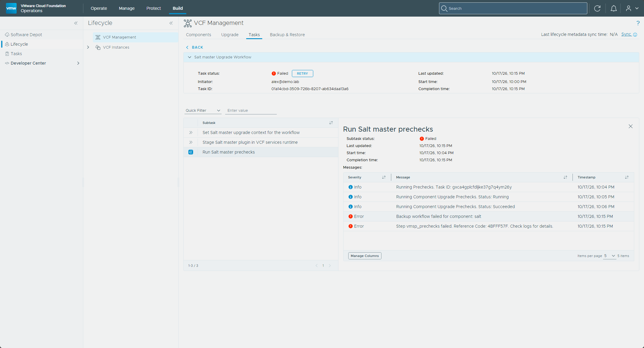This screenshot has height=348, width=644.
Task: Open the Protect menu
Action: [x=153, y=8]
